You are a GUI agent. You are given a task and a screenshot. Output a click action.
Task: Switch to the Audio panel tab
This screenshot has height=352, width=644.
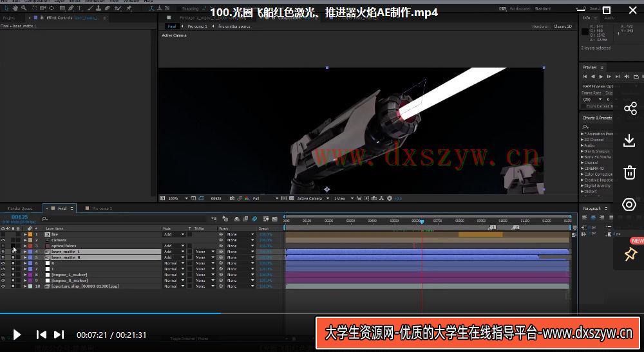(609, 17)
